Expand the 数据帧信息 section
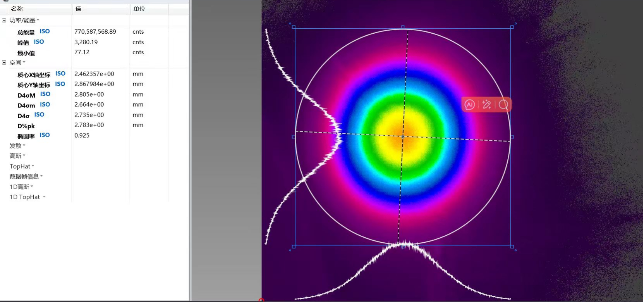Viewport: 644px width, 302px height. pyautogui.click(x=26, y=176)
